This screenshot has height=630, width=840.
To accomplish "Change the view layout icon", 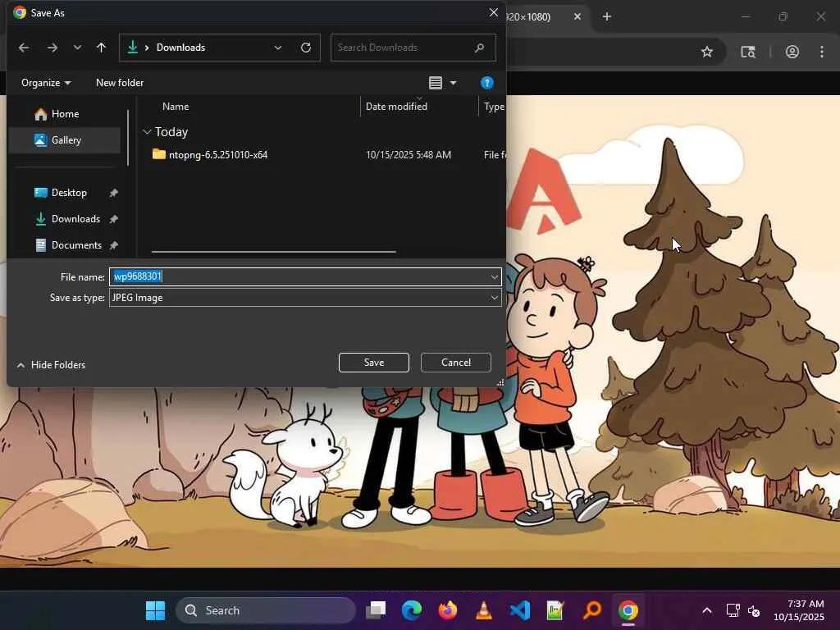I will 436,83.
